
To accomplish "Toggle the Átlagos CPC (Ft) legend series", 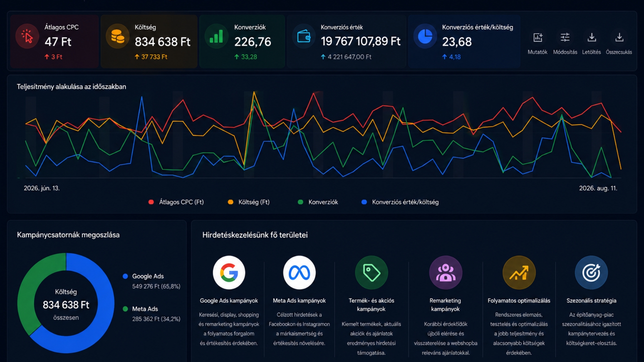I will (176, 202).
